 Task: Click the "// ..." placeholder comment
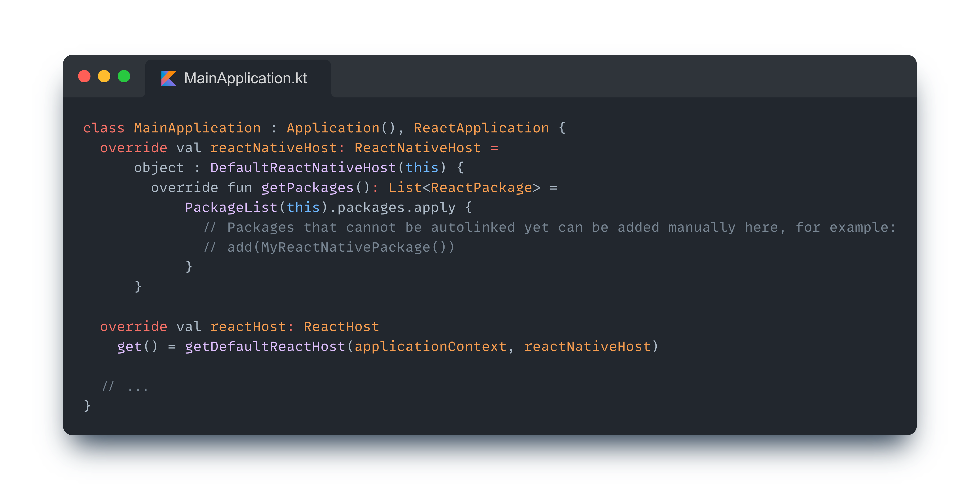pyautogui.click(x=125, y=387)
